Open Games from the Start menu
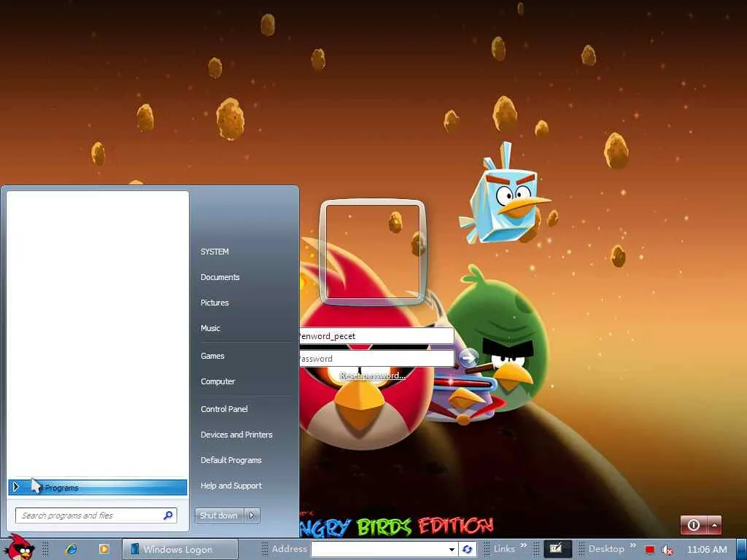747x560 pixels. click(x=212, y=356)
